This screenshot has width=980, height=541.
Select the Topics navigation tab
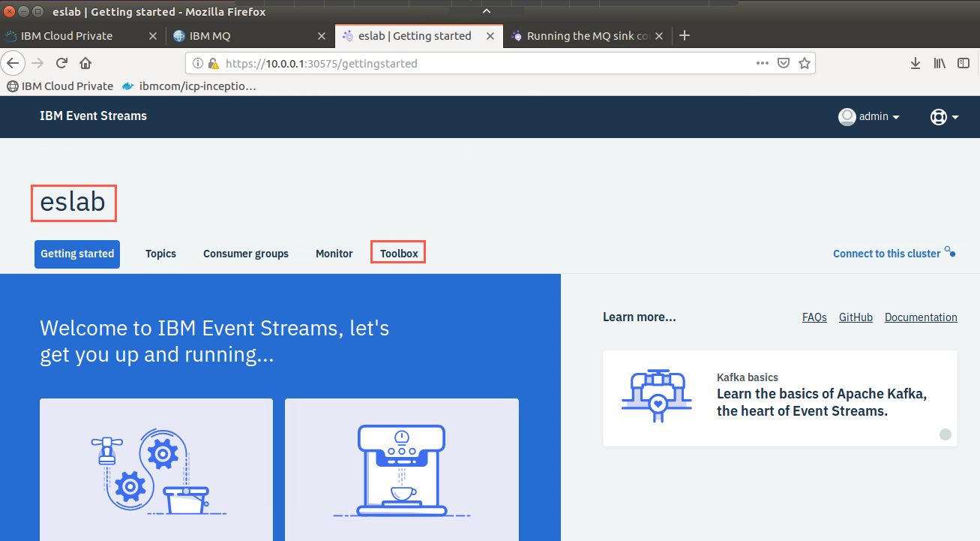pos(160,254)
